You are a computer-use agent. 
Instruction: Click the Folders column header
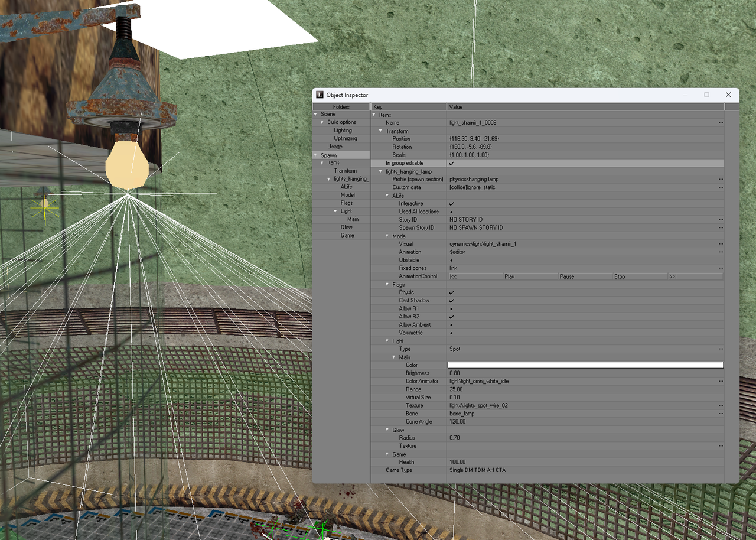[341, 107]
